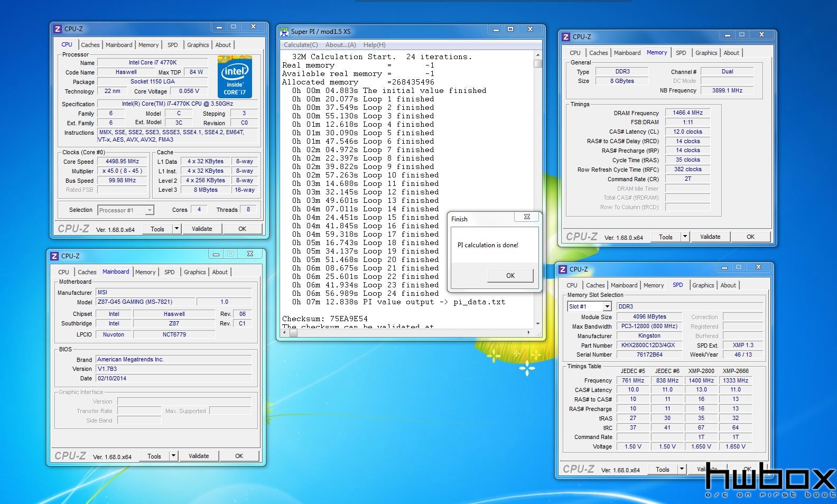Open Tools dropdown arrow in the Memory window
The width and height of the screenshot is (837, 504).
click(685, 237)
